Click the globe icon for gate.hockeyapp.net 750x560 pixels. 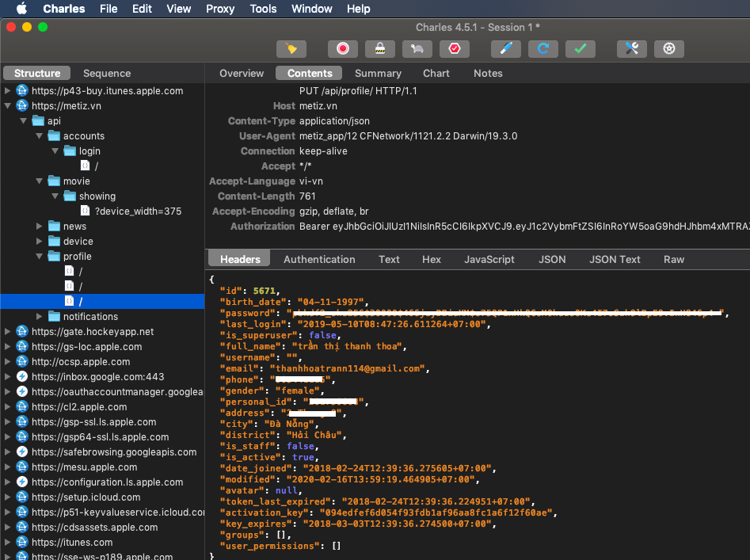click(22, 331)
